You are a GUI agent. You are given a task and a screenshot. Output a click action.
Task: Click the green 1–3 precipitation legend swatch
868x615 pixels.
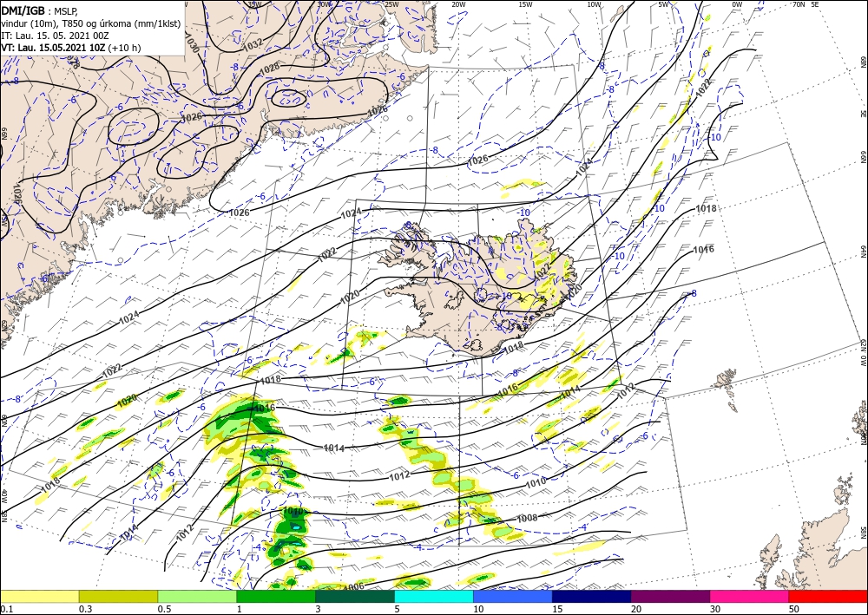[x=276, y=596]
